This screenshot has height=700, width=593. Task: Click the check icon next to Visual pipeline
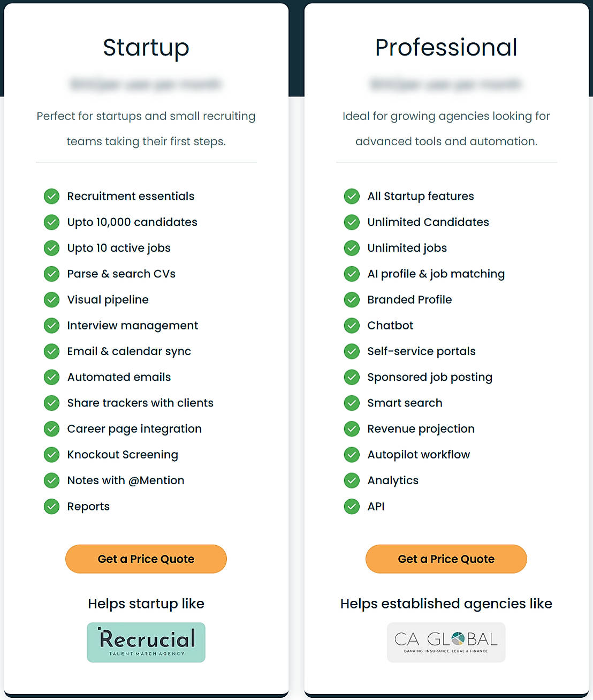(x=51, y=300)
